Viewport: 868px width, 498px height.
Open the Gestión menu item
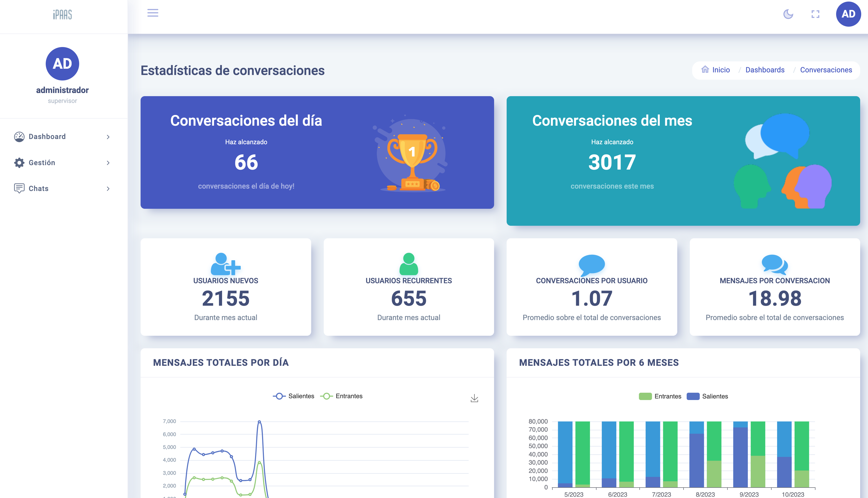tap(42, 163)
